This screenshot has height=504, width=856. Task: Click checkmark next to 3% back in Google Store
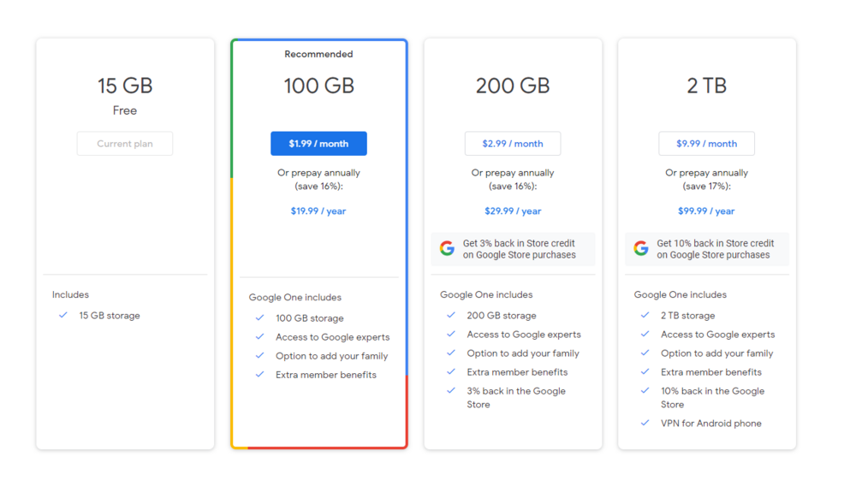(451, 391)
